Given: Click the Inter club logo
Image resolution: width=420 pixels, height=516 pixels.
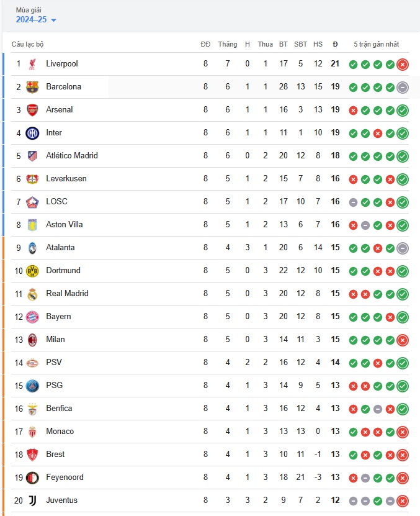Looking at the screenshot, I should pos(32,133).
